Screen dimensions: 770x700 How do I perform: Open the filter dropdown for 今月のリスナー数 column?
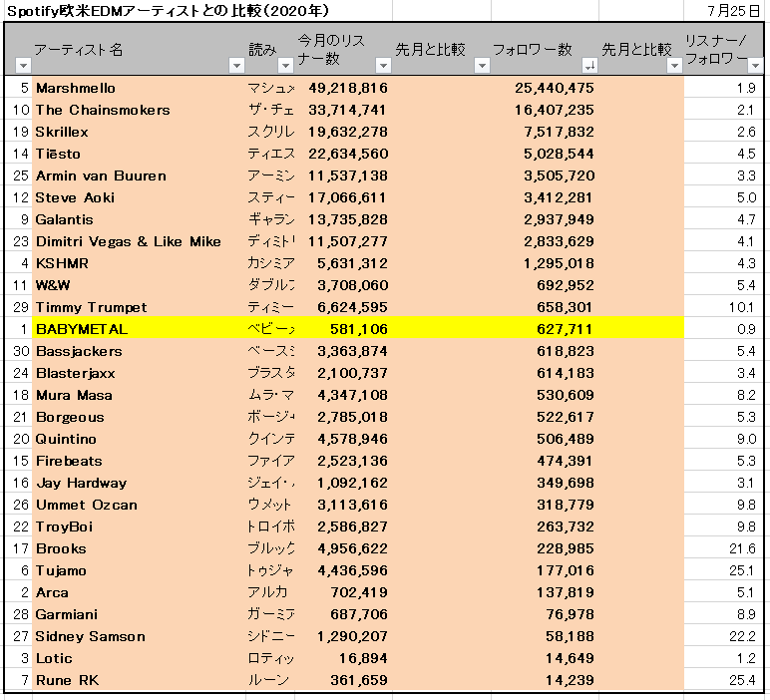pos(383,65)
